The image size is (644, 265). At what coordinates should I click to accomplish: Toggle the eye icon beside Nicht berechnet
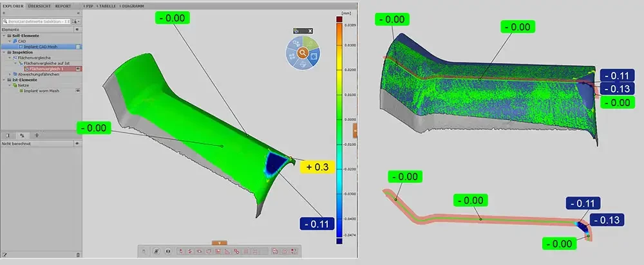(x=77, y=144)
